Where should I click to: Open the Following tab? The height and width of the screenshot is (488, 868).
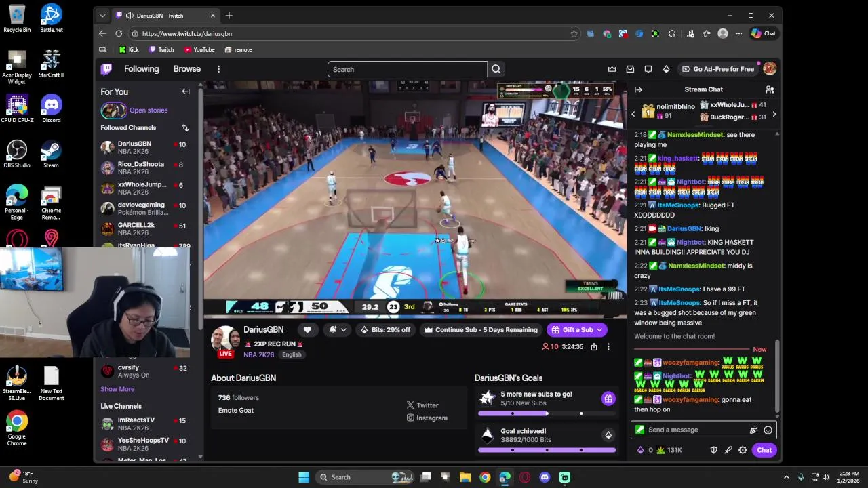point(141,69)
